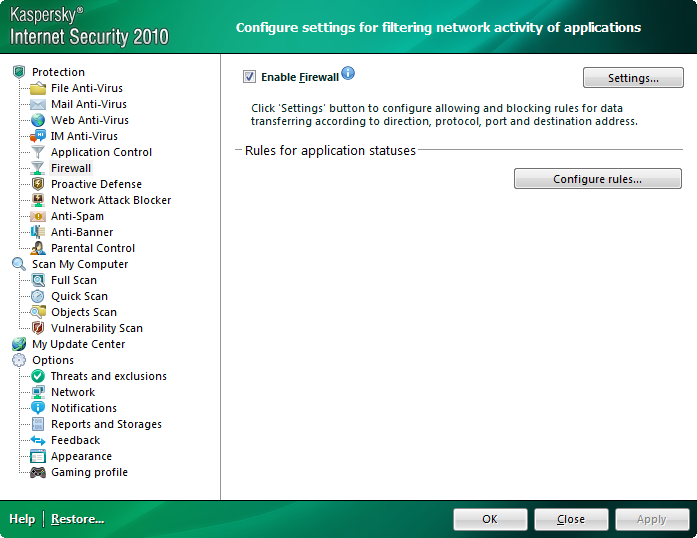Open Network Attack Blocker settings

[x=111, y=200]
